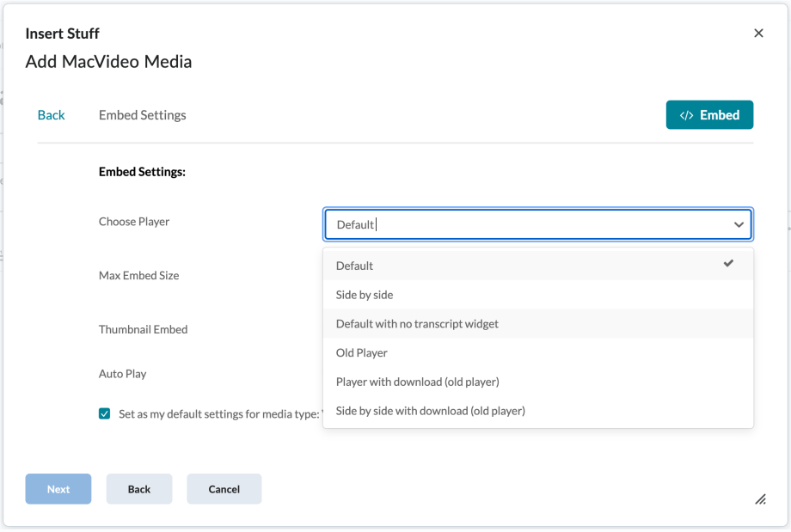Click the Choose Player label

pyautogui.click(x=134, y=222)
